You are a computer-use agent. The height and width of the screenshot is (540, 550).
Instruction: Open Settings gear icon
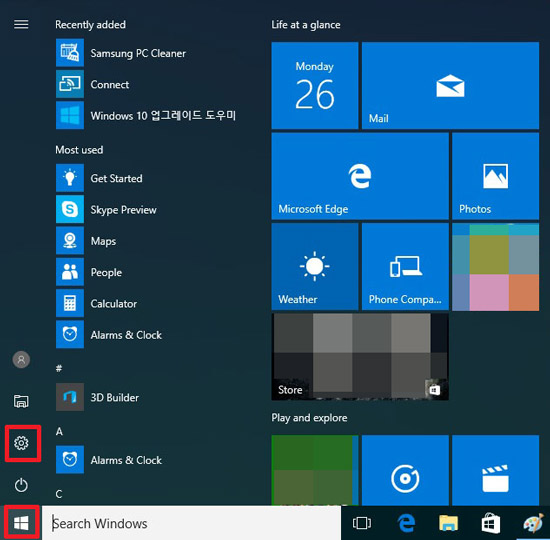pos(21,443)
